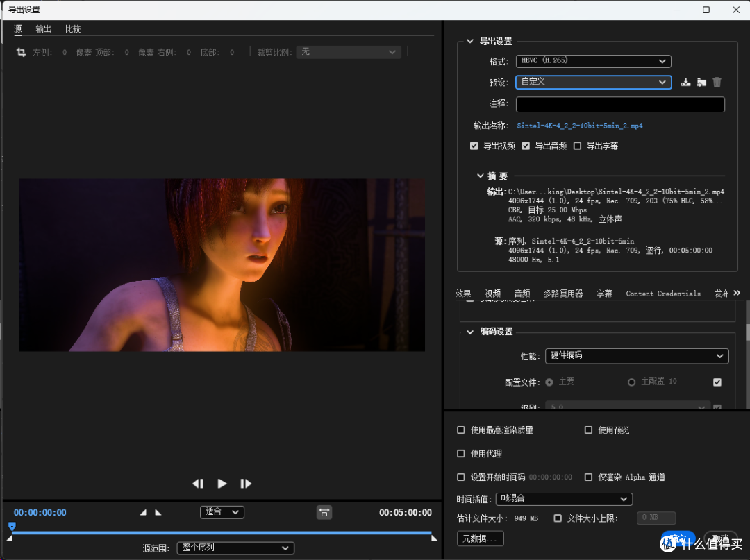Image resolution: width=750 pixels, height=560 pixels.
Task: Open the performance dropdown 硬件编码
Action: [x=637, y=355]
